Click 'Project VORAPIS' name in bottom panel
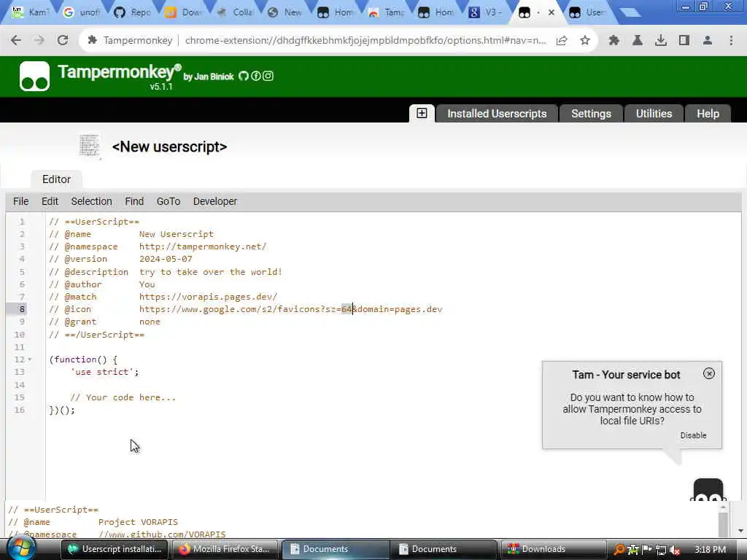The width and height of the screenshot is (747, 560). (x=138, y=522)
